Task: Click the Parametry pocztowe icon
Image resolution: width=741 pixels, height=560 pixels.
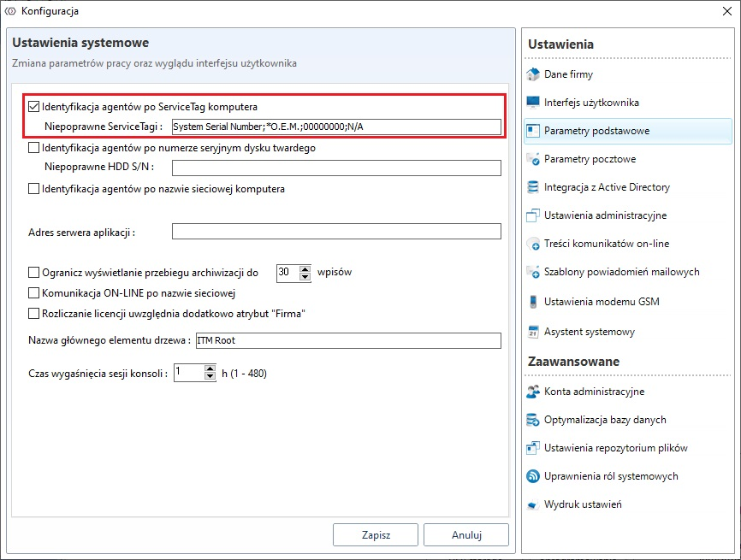Action: tap(533, 159)
